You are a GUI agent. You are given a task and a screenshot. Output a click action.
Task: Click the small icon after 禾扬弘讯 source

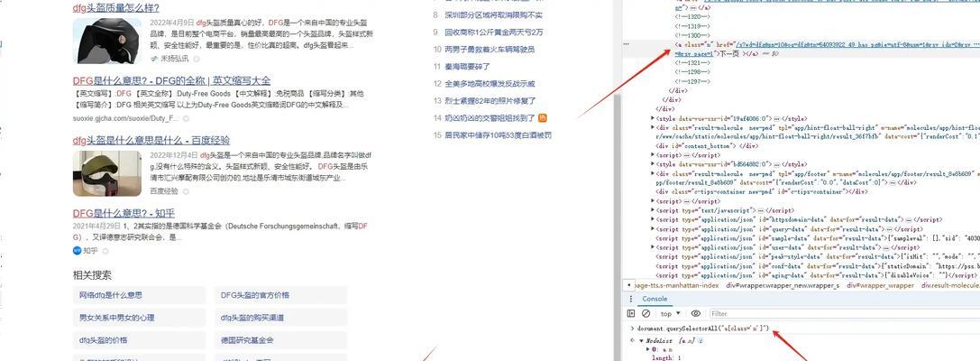(x=197, y=59)
